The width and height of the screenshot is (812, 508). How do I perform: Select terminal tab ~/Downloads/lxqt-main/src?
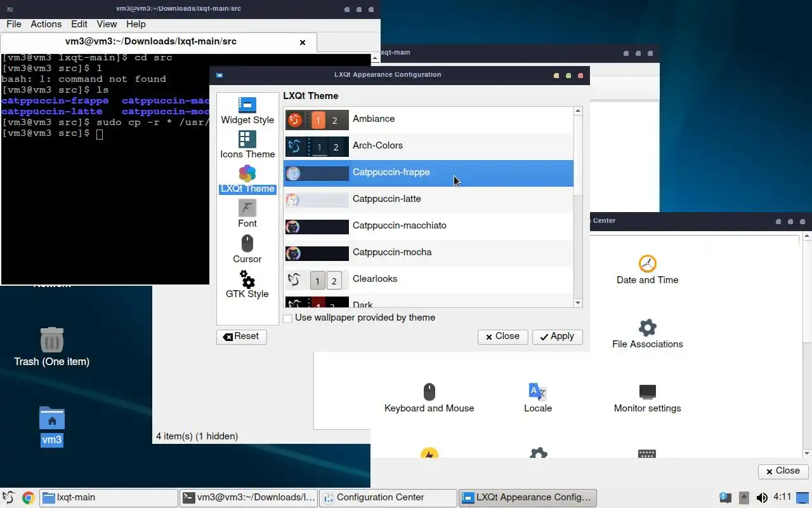click(x=159, y=42)
